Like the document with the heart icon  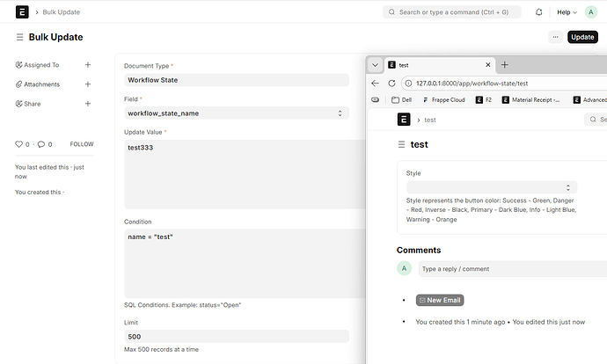click(x=19, y=144)
